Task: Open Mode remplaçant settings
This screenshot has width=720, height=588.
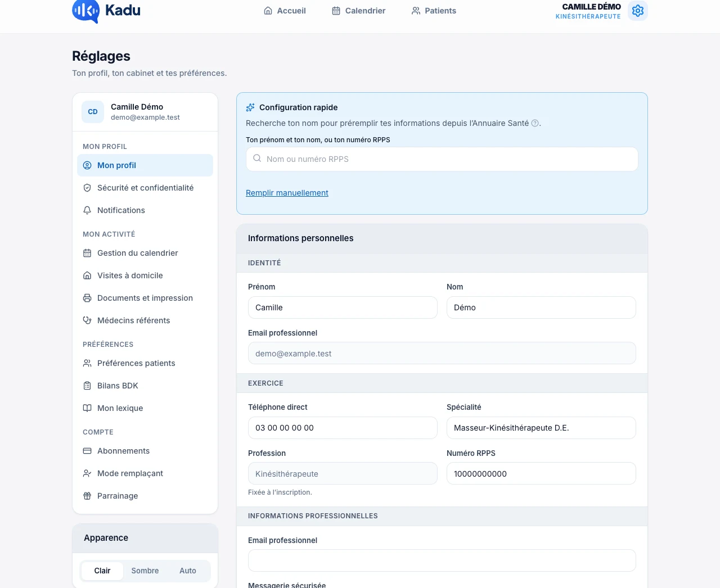Action: point(145,473)
